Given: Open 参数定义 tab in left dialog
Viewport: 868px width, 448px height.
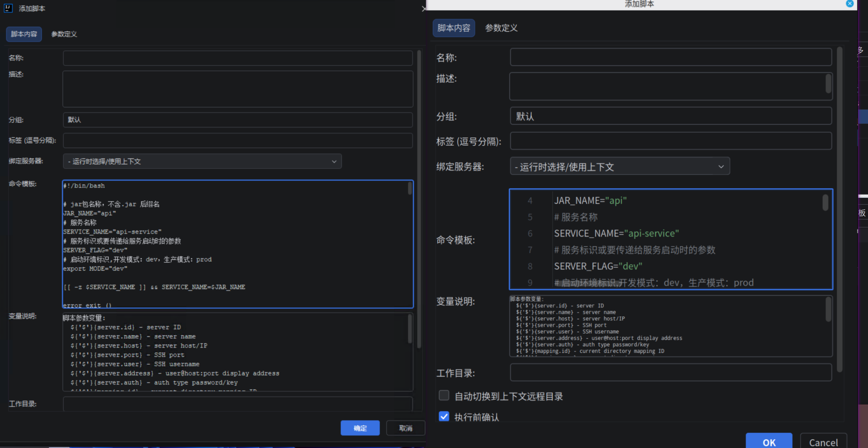Looking at the screenshot, I should click(x=64, y=34).
